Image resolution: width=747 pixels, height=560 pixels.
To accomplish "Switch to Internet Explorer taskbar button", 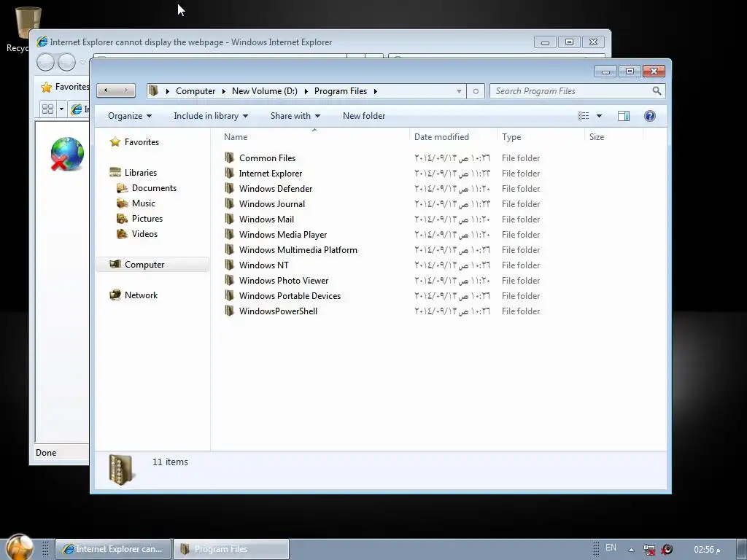I will (113, 549).
